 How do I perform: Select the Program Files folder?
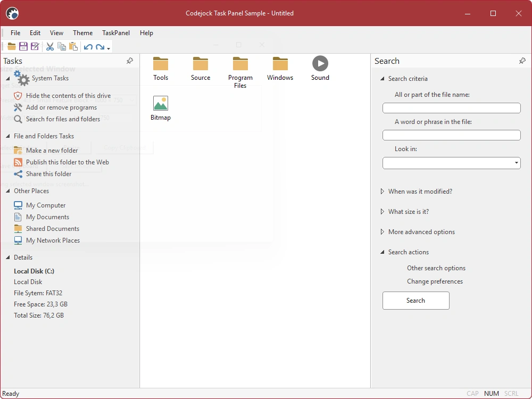pyautogui.click(x=240, y=72)
